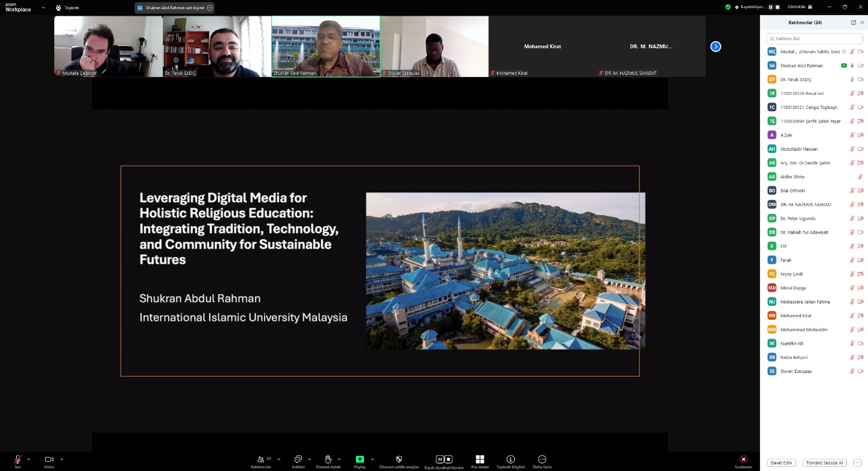Unmute microphone with the Ses button
Screen dimensions: 868x471
17,460
